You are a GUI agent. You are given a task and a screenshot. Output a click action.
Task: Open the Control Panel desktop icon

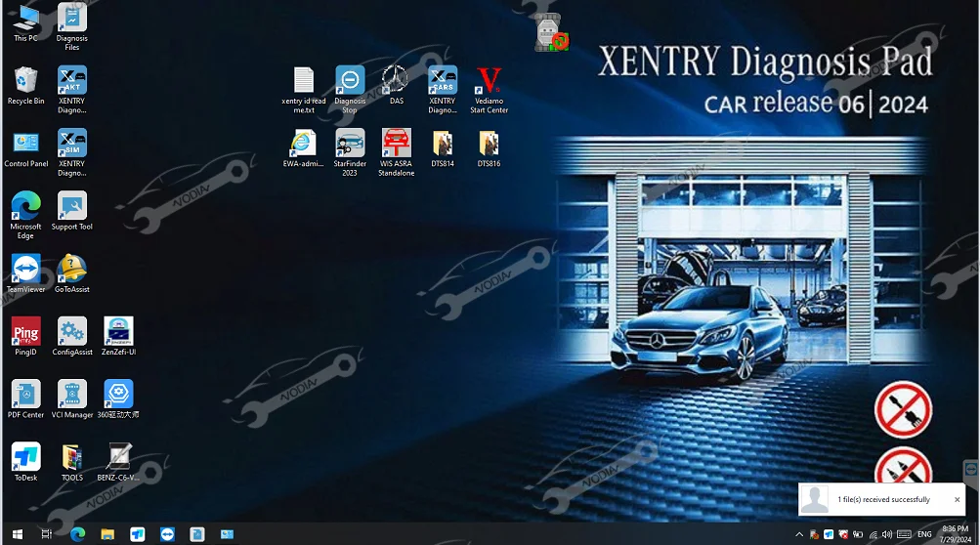[25, 148]
